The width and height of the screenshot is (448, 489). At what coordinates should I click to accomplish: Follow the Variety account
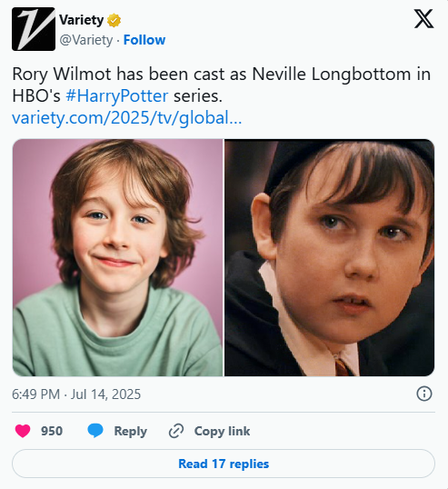[144, 40]
